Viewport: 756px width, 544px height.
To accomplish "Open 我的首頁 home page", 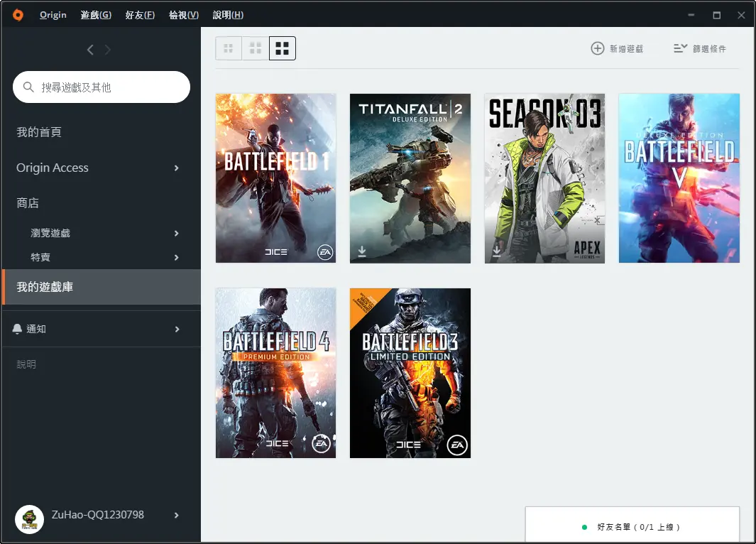I will pyautogui.click(x=39, y=132).
